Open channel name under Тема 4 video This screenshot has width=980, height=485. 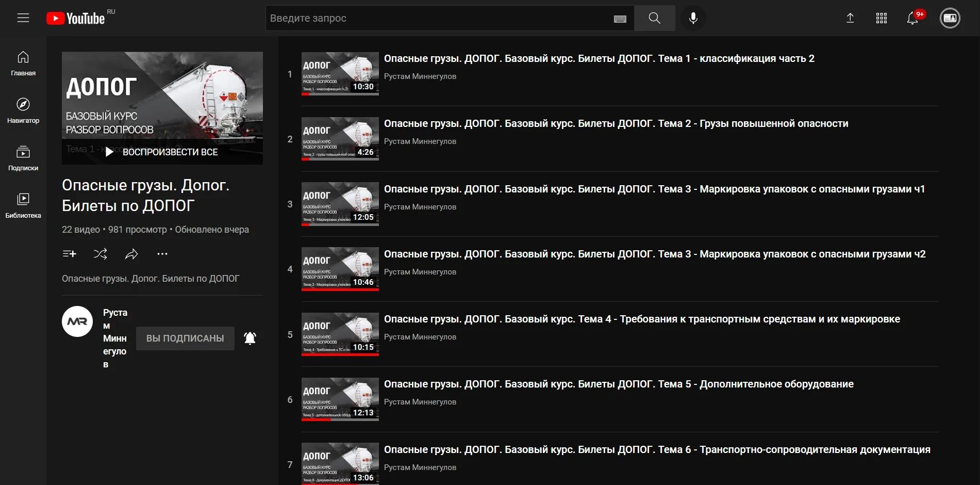pyautogui.click(x=420, y=336)
